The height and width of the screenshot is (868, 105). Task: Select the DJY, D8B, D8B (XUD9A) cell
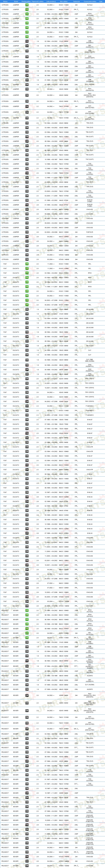[x=90, y=360]
